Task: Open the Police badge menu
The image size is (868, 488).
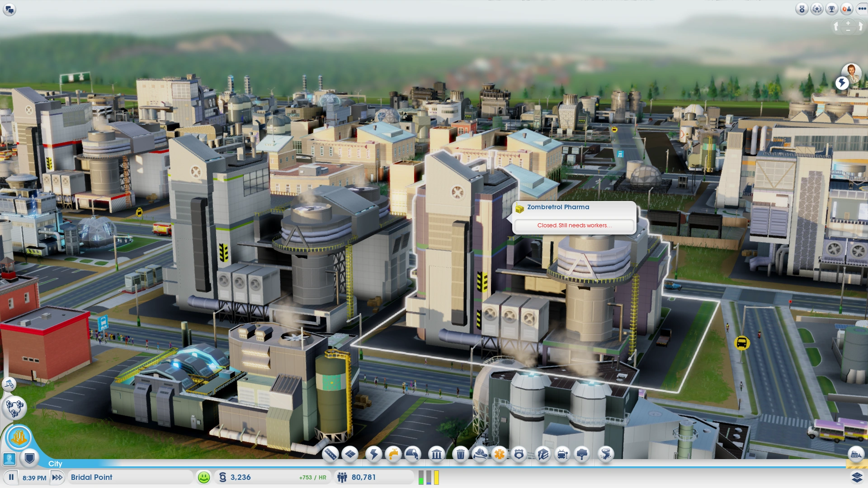Action: (x=519, y=454)
